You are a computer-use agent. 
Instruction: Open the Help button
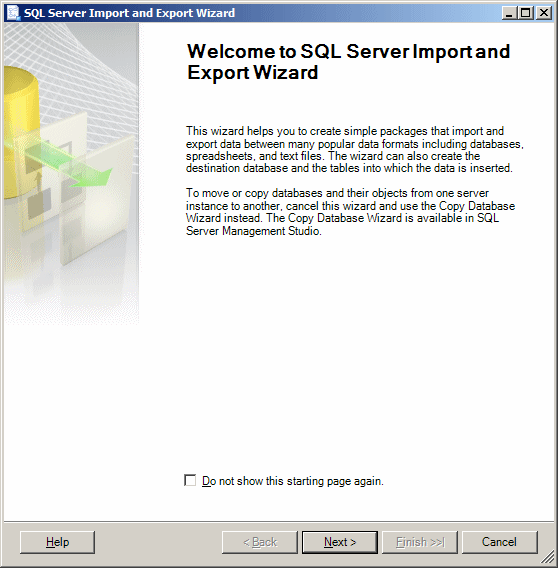pos(57,542)
